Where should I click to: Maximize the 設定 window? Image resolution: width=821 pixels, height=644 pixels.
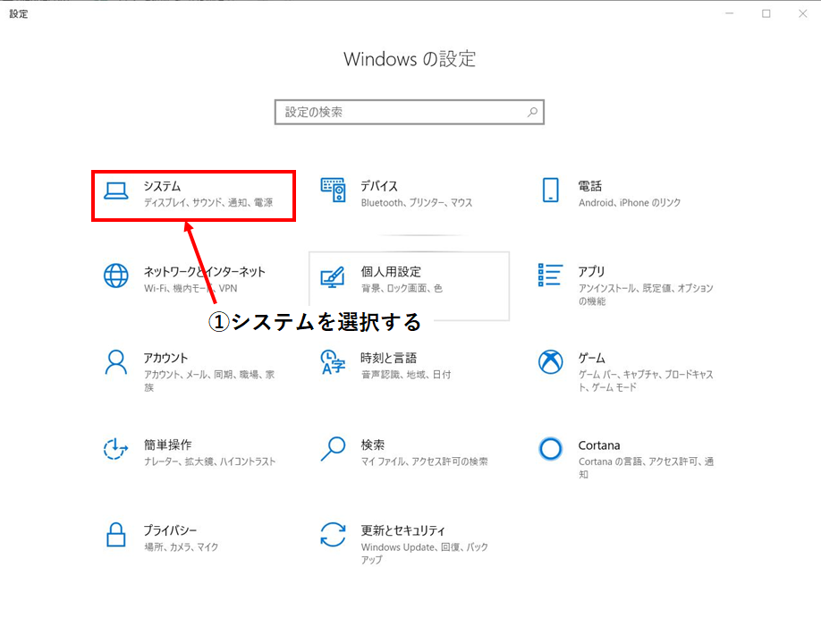click(x=766, y=13)
